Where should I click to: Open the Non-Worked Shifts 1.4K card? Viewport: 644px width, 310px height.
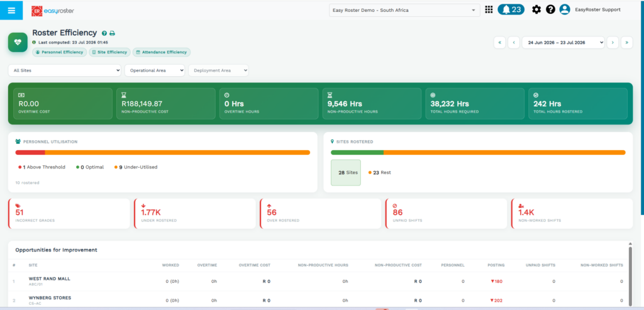point(572,214)
